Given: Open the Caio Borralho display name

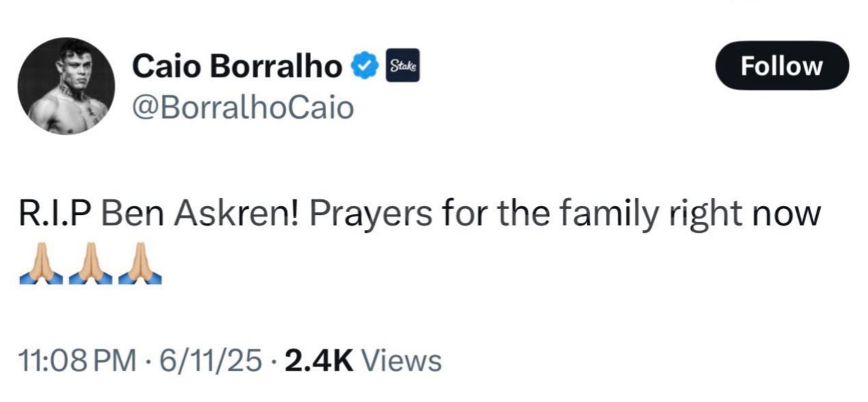Looking at the screenshot, I should pyautogui.click(x=236, y=66).
